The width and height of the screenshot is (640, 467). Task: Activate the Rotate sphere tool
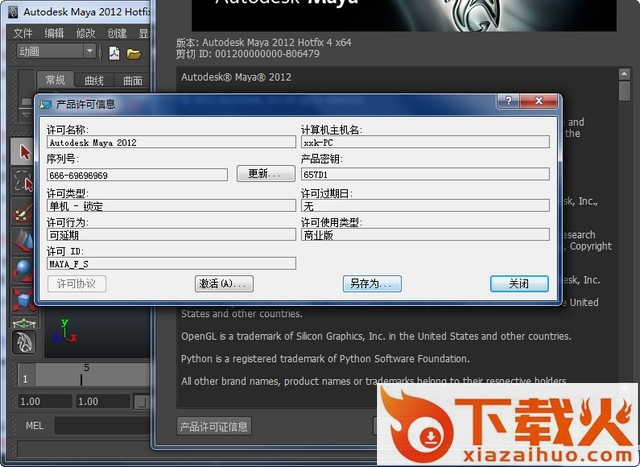pyautogui.click(x=22, y=270)
